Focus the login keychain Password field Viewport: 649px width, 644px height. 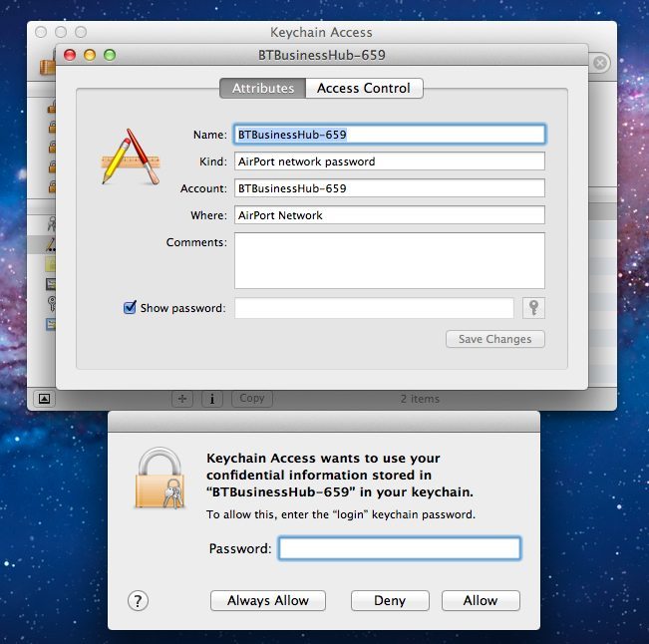(400, 548)
